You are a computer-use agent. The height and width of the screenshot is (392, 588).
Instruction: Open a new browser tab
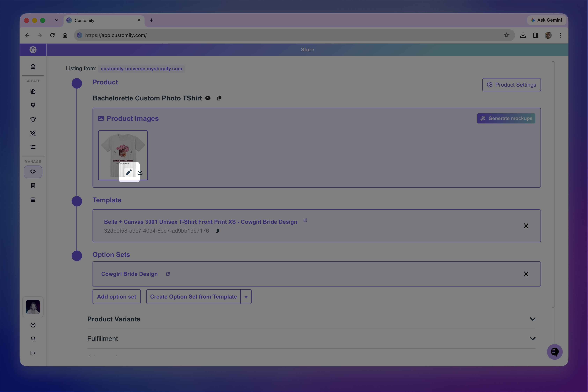[151, 20]
